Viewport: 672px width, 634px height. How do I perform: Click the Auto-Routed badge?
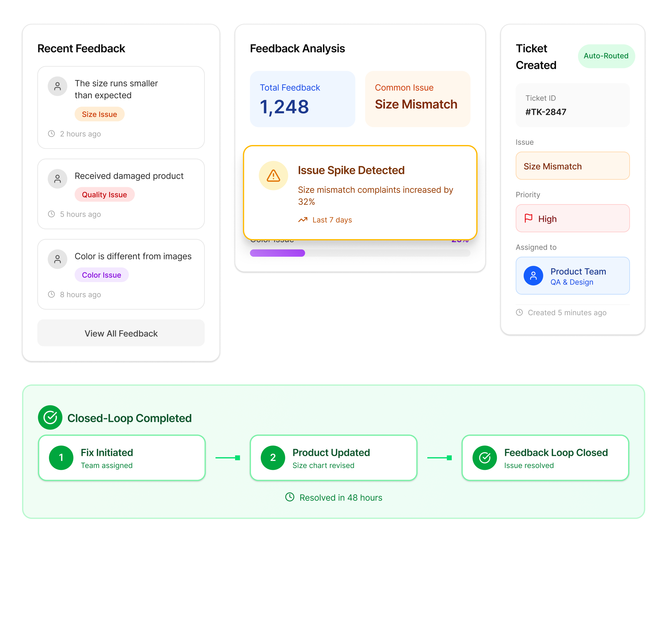tap(606, 56)
